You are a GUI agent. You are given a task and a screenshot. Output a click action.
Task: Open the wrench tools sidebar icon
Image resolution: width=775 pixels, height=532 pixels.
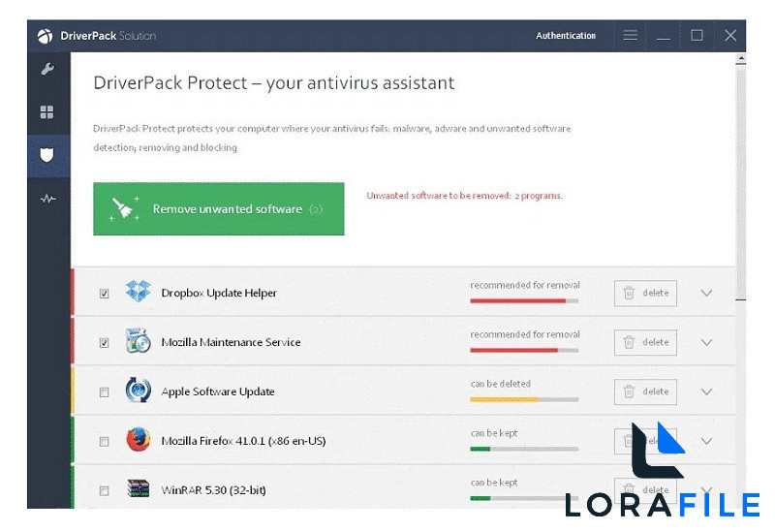click(x=47, y=69)
